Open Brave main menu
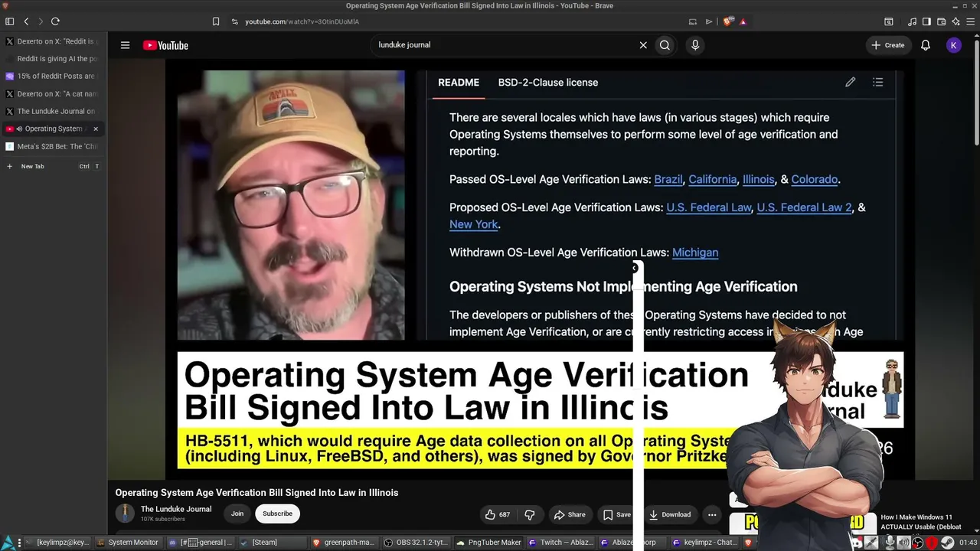The width and height of the screenshot is (980, 551). (970, 21)
